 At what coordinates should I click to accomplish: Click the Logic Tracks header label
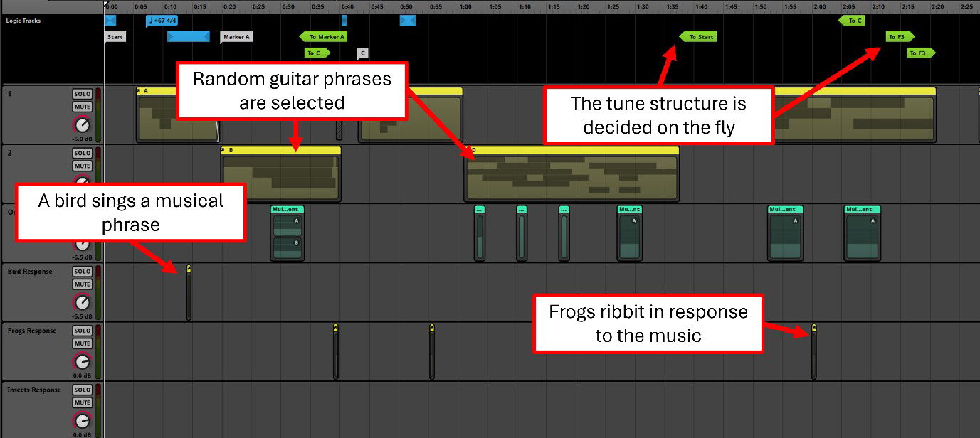click(x=23, y=21)
